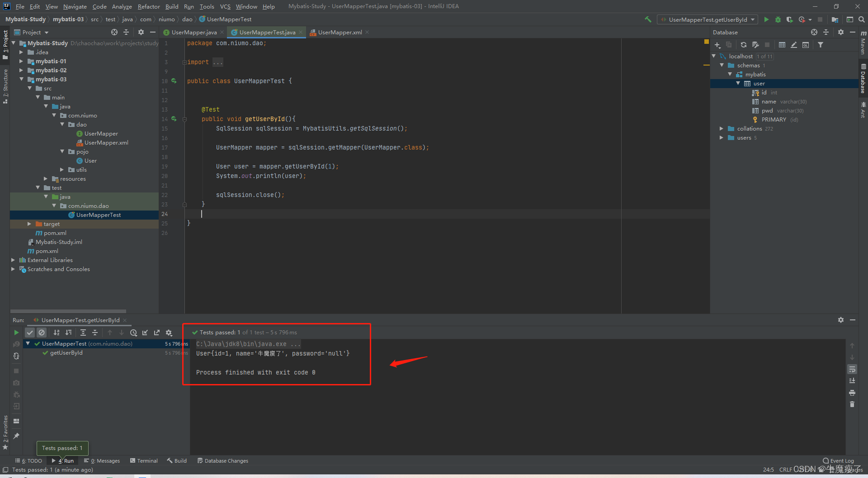Screen dimensions: 868x478
Task: Toggle sort tests by duration
Action: tap(68, 333)
